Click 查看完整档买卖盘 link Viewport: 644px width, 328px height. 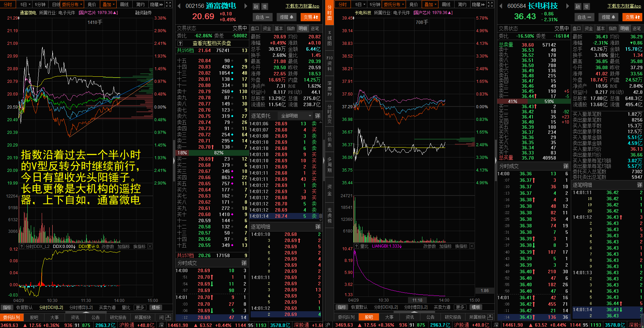click(212, 43)
